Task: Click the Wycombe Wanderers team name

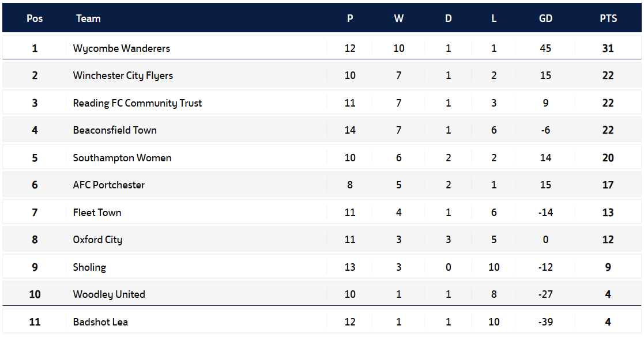Action: coord(121,48)
